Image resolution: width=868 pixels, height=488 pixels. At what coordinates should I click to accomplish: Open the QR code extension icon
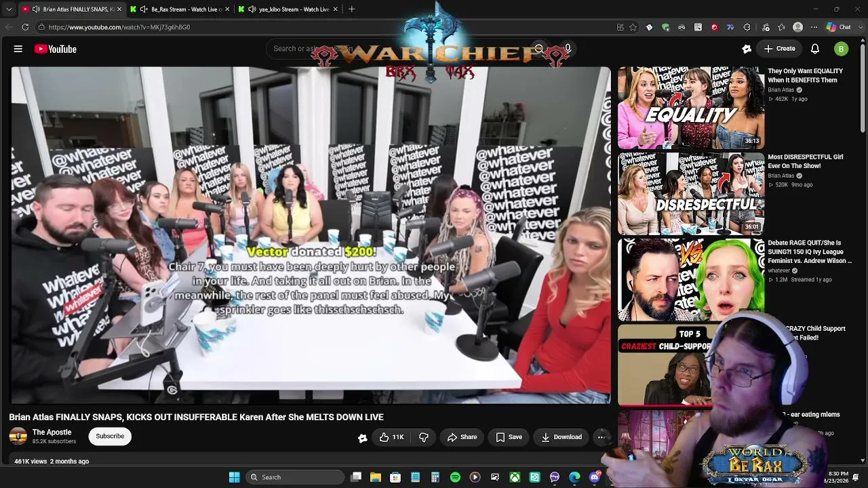tap(698, 27)
